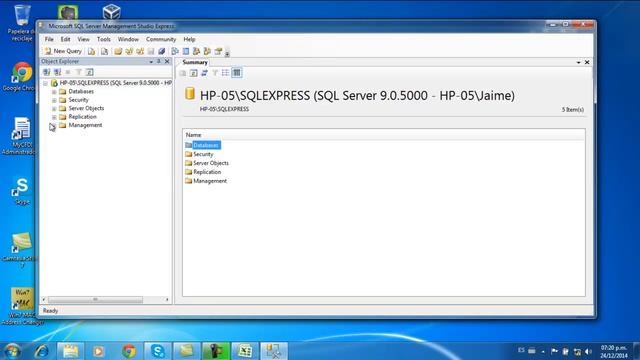Click the Refresh icon in Object Explorer toolbar
Screen dimensions: 640x360
(x=89, y=72)
